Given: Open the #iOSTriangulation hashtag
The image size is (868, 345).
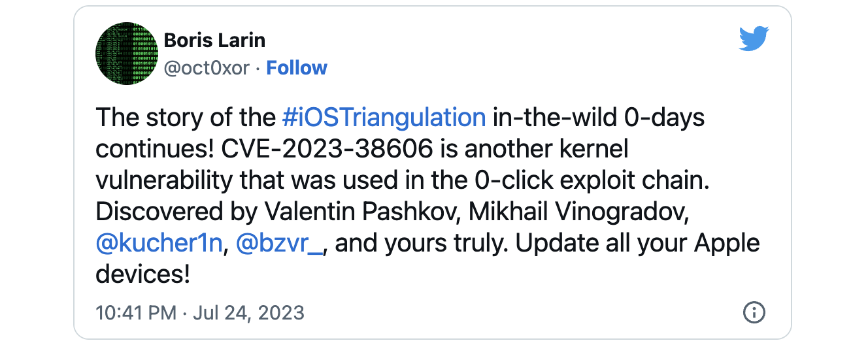Looking at the screenshot, I should coord(384,118).
